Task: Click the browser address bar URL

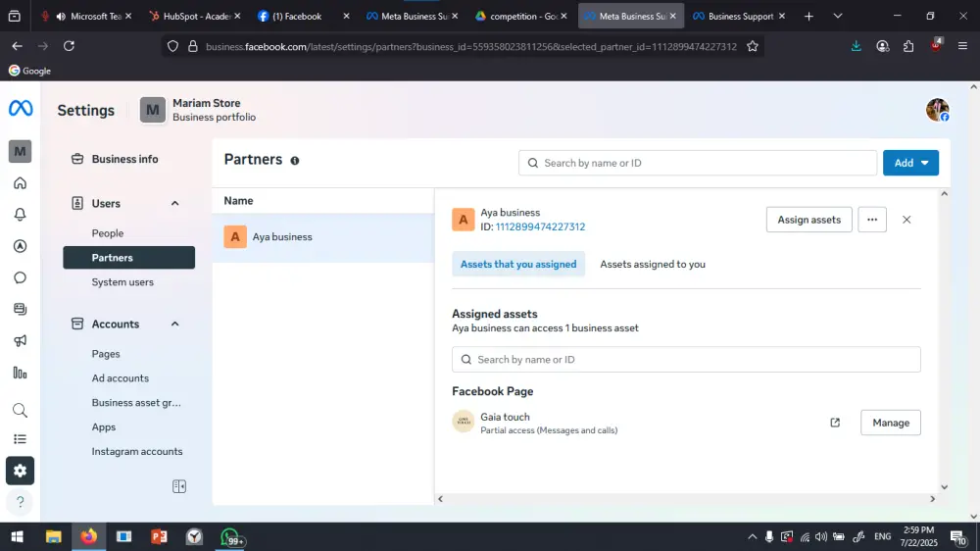Action: pos(471,46)
